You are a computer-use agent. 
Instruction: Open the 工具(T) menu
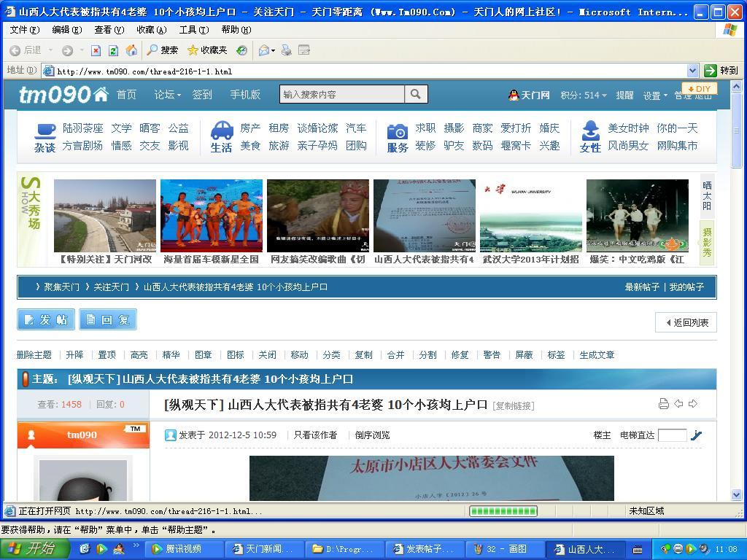click(x=193, y=30)
